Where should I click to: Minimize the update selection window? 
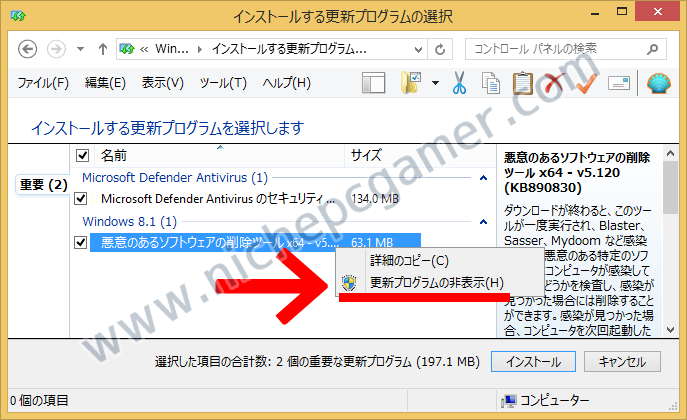click(x=595, y=13)
